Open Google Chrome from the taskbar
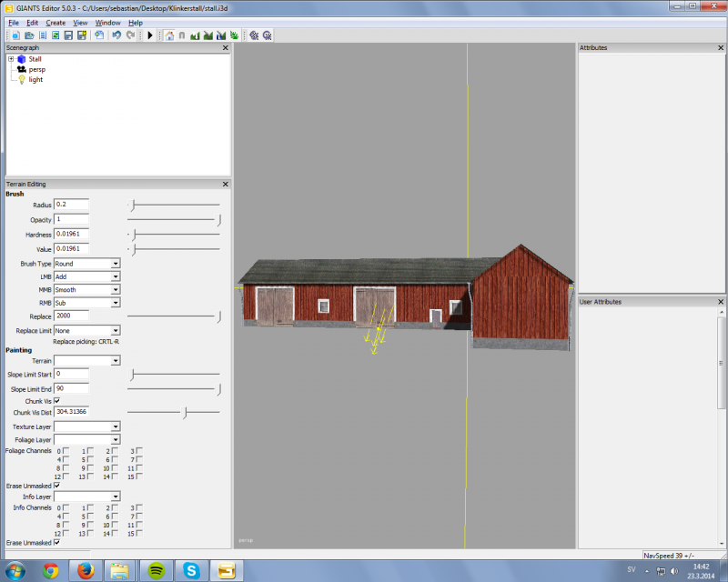The width and height of the screenshot is (728, 582). point(51,570)
